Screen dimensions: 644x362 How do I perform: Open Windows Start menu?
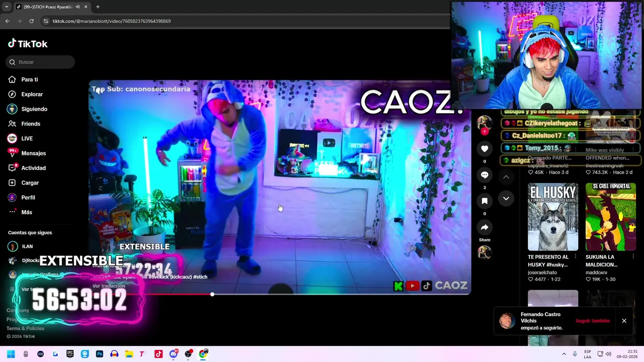11,354
